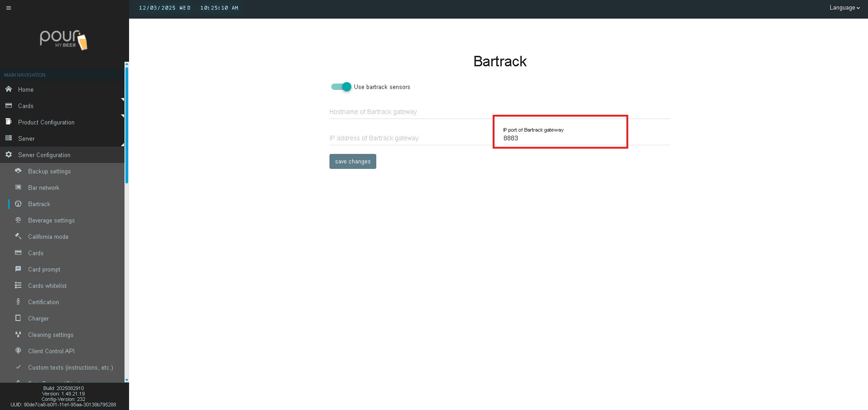Go to Client Control API page

click(x=51, y=351)
